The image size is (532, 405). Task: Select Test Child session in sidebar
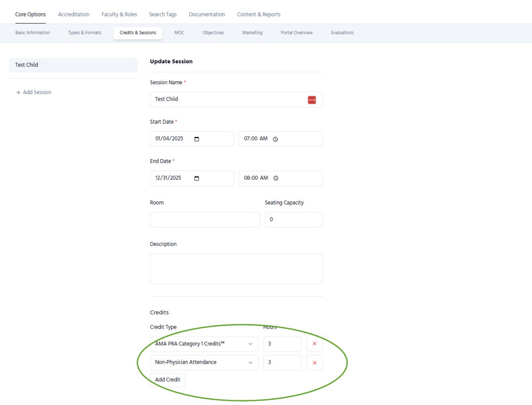pyautogui.click(x=73, y=65)
